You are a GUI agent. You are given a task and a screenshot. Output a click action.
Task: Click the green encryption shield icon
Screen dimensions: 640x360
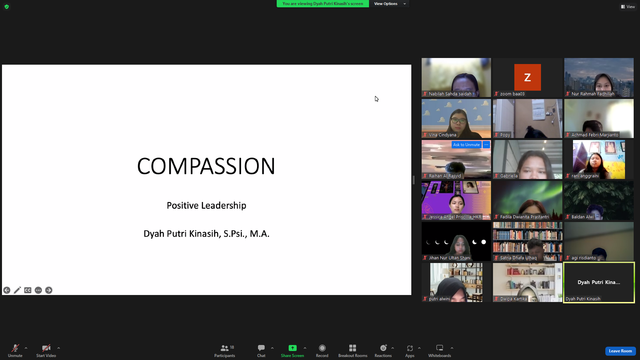click(x=7, y=7)
